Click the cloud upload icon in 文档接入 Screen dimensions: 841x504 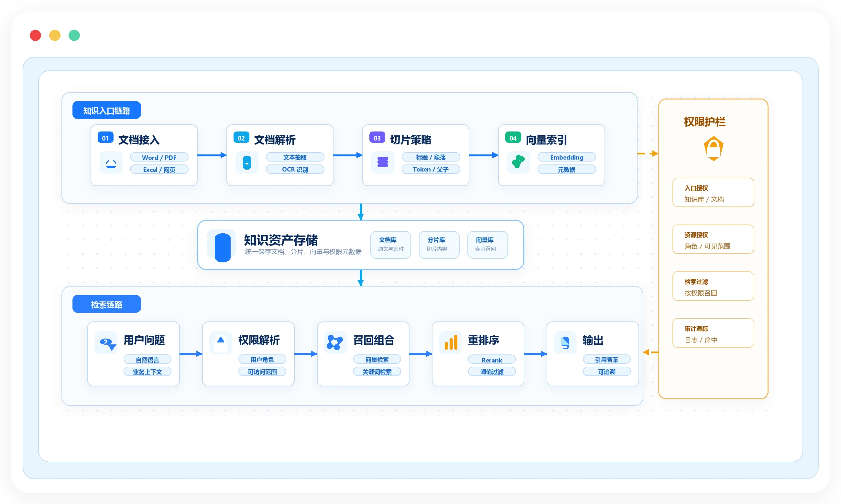tap(111, 164)
